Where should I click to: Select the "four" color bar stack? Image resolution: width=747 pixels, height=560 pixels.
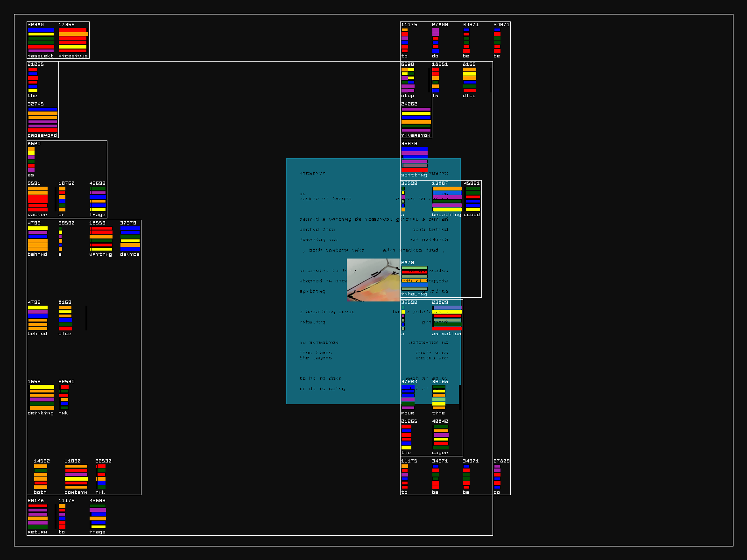[x=408, y=397]
